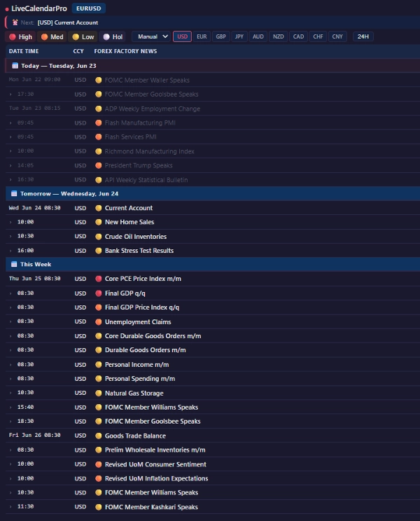The width and height of the screenshot is (420, 521).
Task: Click impact dot of API Weekly Statistical Bulletin
Action: [x=98, y=180]
